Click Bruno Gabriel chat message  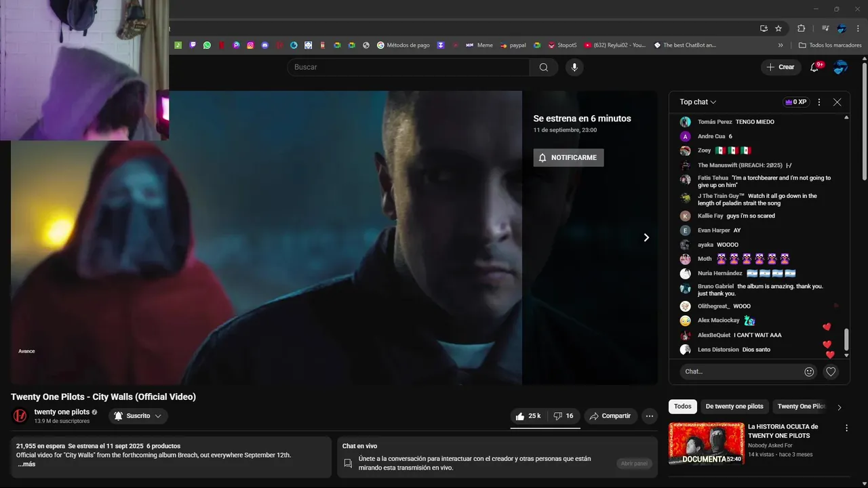point(760,290)
